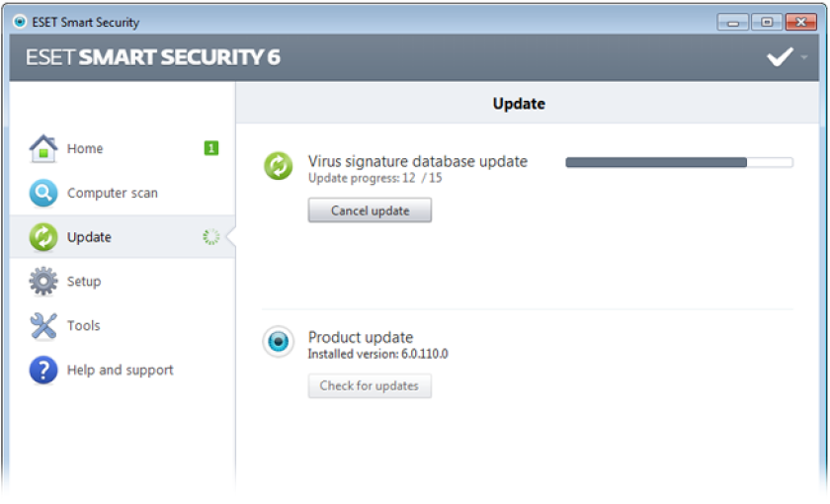Go to the Home menu item
The image size is (830, 504).
[85, 149]
